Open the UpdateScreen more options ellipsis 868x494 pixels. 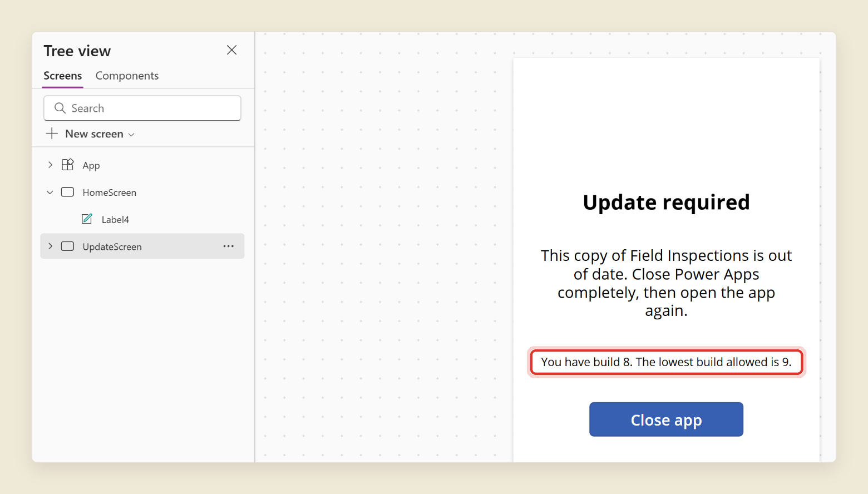229,246
